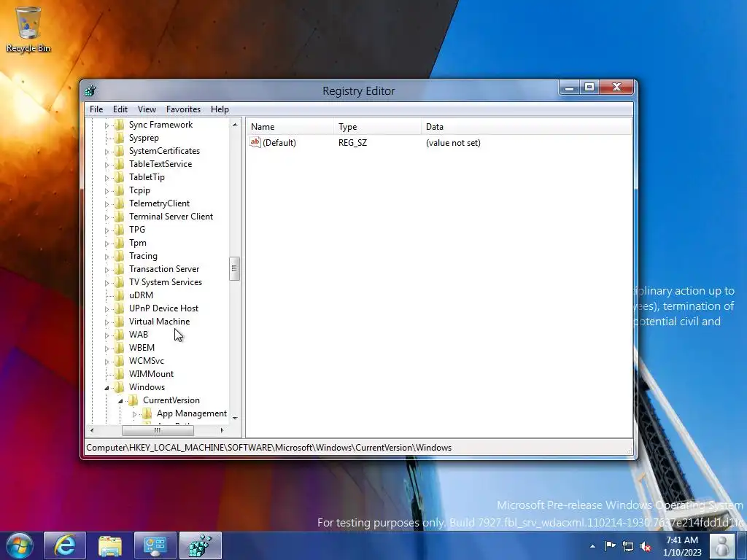This screenshot has height=560, width=747.
Task: Open the control panel taskbar item
Action: [x=155, y=545]
